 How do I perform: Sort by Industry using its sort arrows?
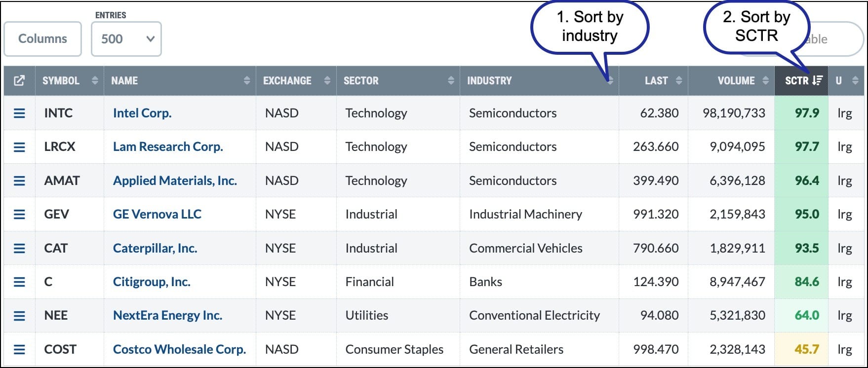coord(611,80)
